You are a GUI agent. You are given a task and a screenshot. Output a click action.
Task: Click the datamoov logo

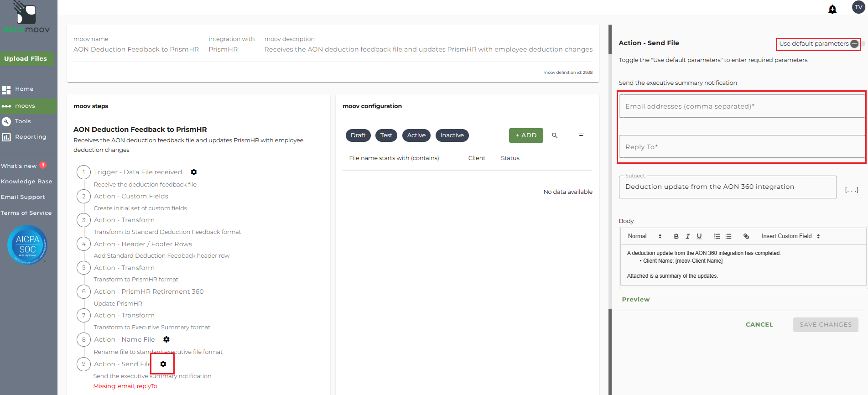point(26,17)
